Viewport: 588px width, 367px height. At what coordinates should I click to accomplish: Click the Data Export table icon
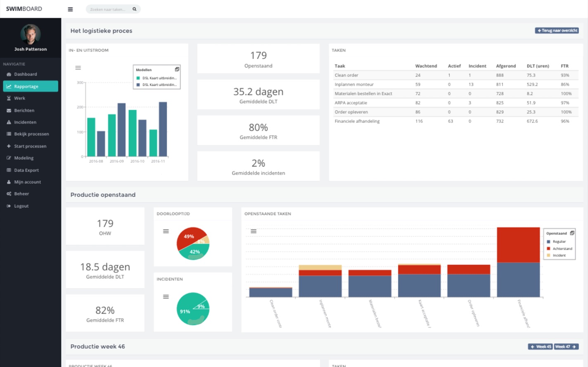9,170
